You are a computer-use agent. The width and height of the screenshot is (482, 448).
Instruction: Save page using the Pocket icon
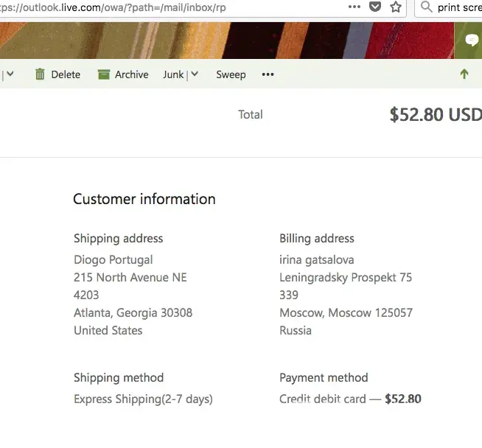tap(375, 7)
